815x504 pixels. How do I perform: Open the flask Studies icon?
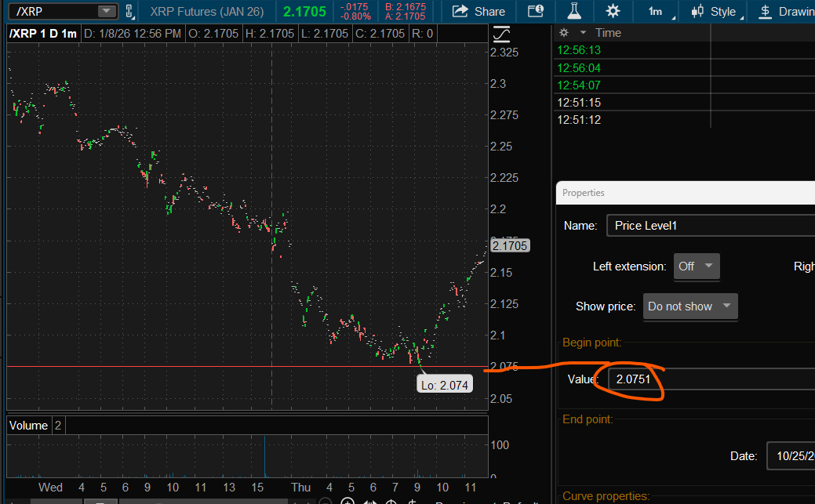pyautogui.click(x=574, y=11)
